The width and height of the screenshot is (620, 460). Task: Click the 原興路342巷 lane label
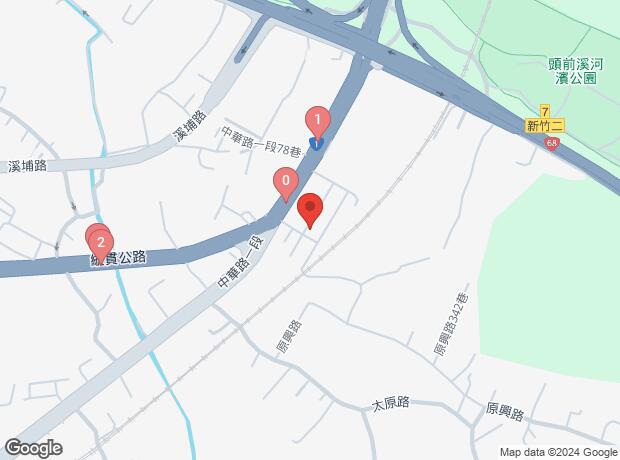(x=451, y=324)
